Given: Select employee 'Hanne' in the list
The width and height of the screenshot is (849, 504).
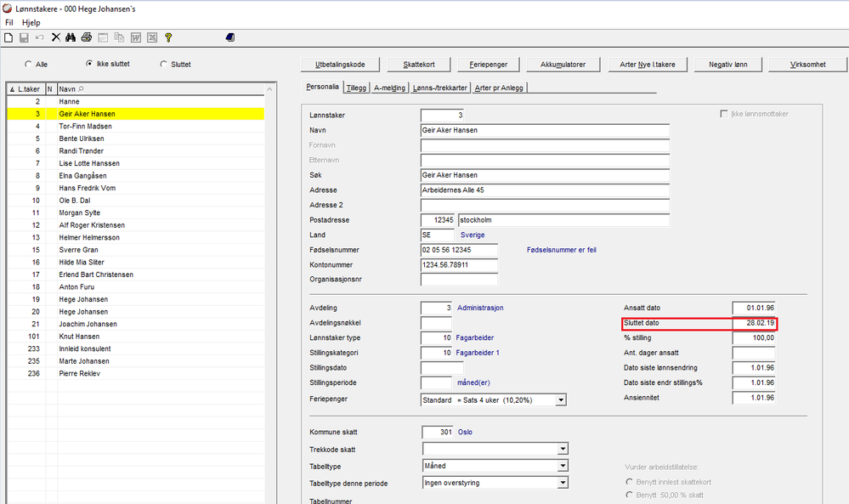Looking at the screenshot, I should tap(135, 102).
